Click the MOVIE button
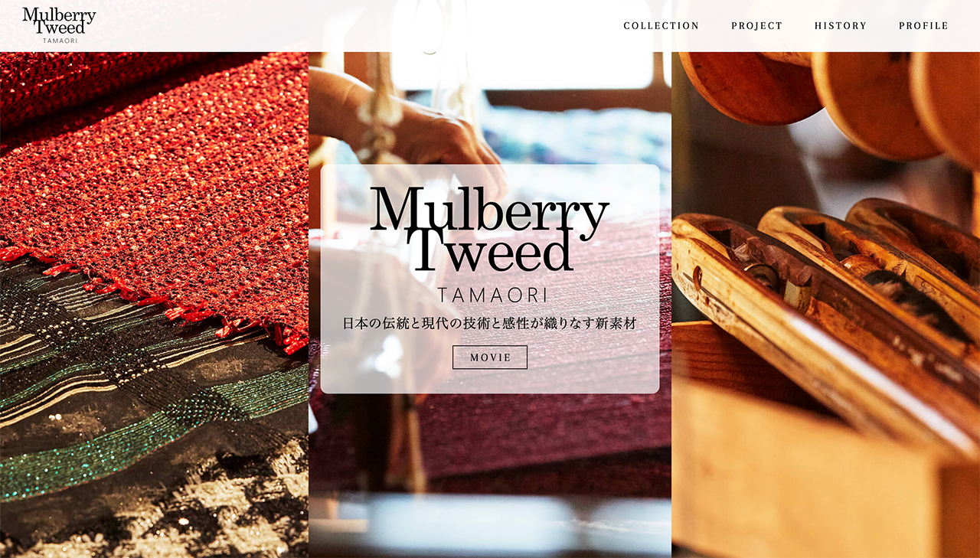 (x=490, y=357)
